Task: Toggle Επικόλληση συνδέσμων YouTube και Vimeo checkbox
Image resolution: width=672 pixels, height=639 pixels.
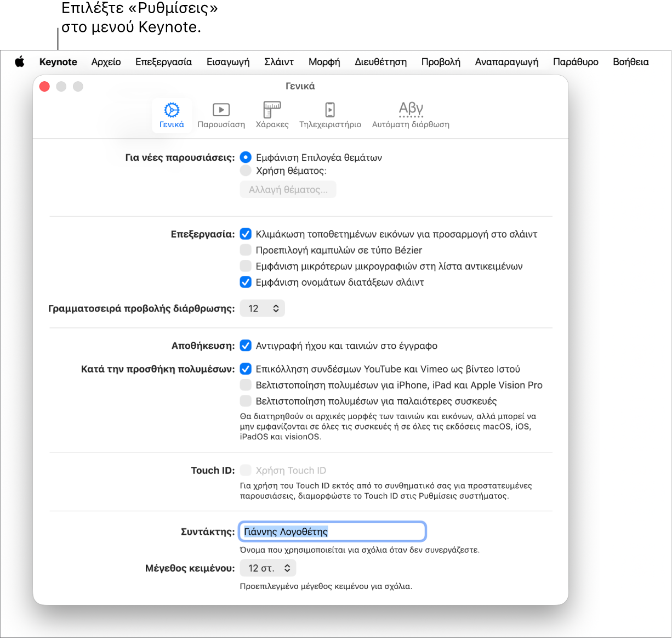Action: (246, 369)
